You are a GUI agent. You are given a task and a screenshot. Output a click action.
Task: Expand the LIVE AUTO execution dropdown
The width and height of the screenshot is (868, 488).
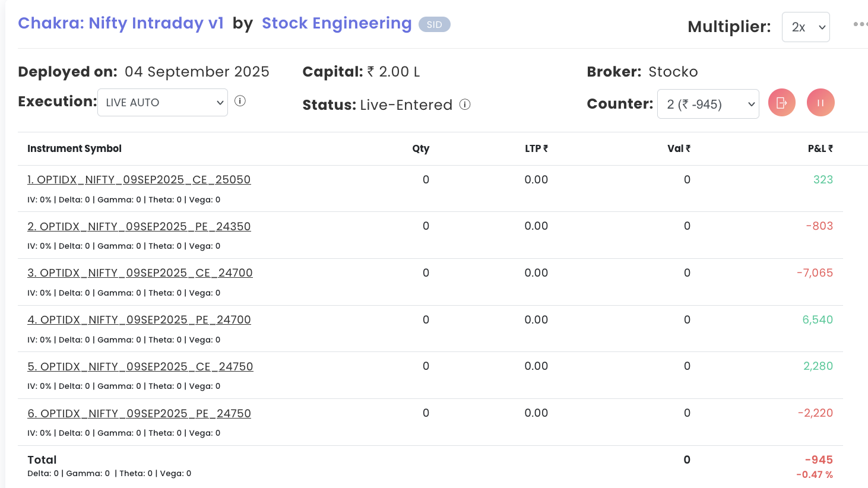163,103
